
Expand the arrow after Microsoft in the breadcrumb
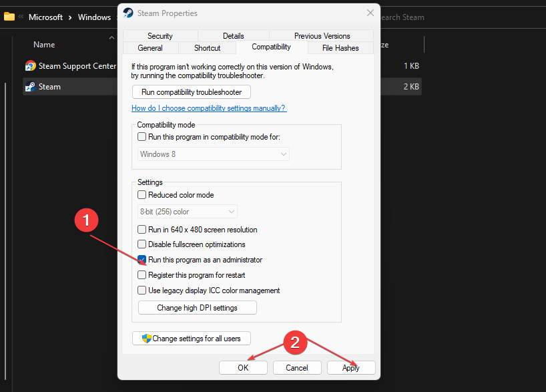point(70,17)
